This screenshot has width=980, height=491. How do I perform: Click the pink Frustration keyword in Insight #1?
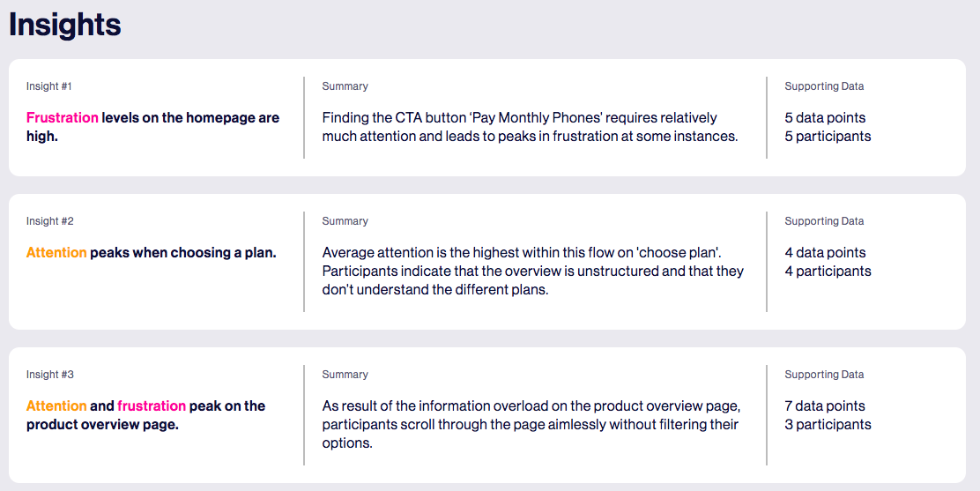coord(62,117)
